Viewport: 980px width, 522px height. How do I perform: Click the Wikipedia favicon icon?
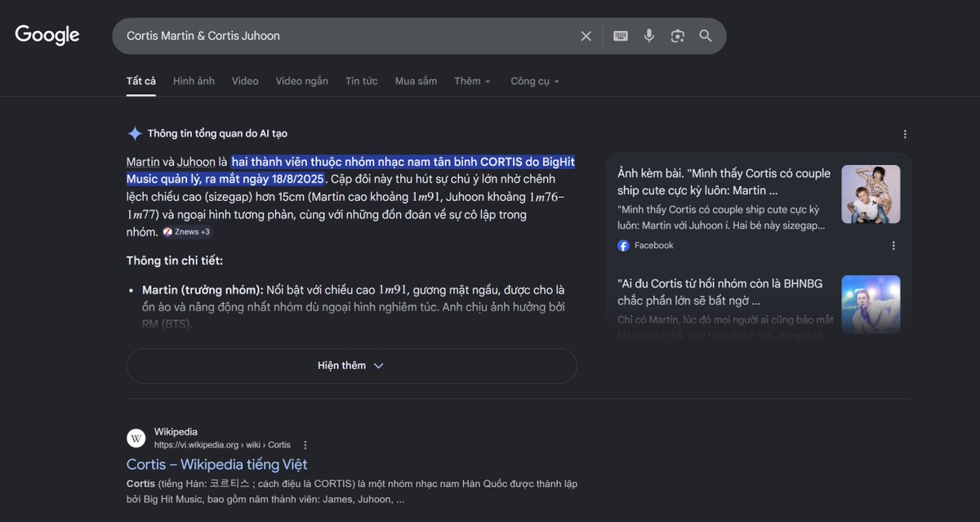pyautogui.click(x=136, y=439)
